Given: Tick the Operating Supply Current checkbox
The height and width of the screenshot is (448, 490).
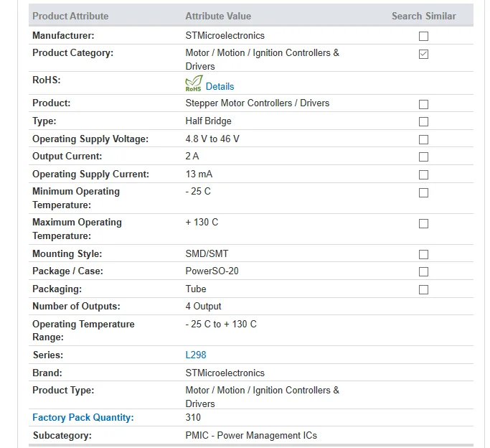Looking at the screenshot, I should tap(423, 174).
